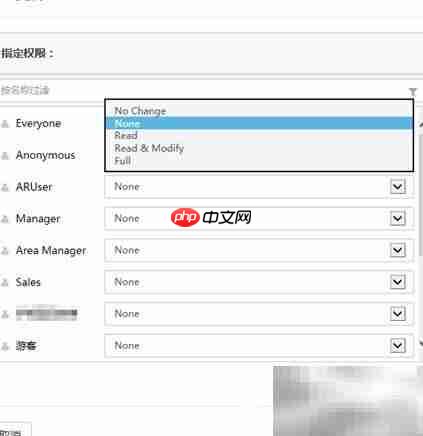Open the Manager permission dropdown arrow
The width and height of the screenshot is (423, 436).
pos(398,219)
